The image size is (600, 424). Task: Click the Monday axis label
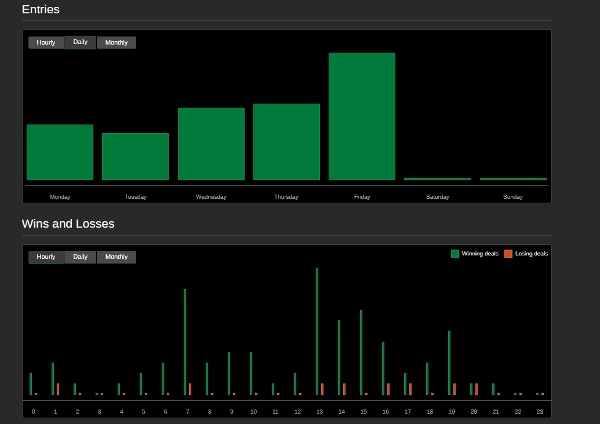pos(60,197)
